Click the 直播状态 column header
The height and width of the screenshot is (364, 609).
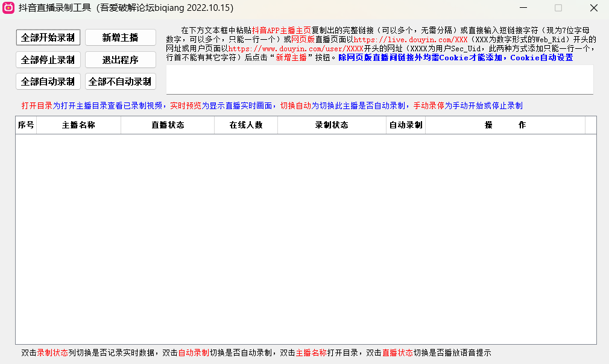click(168, 125)
